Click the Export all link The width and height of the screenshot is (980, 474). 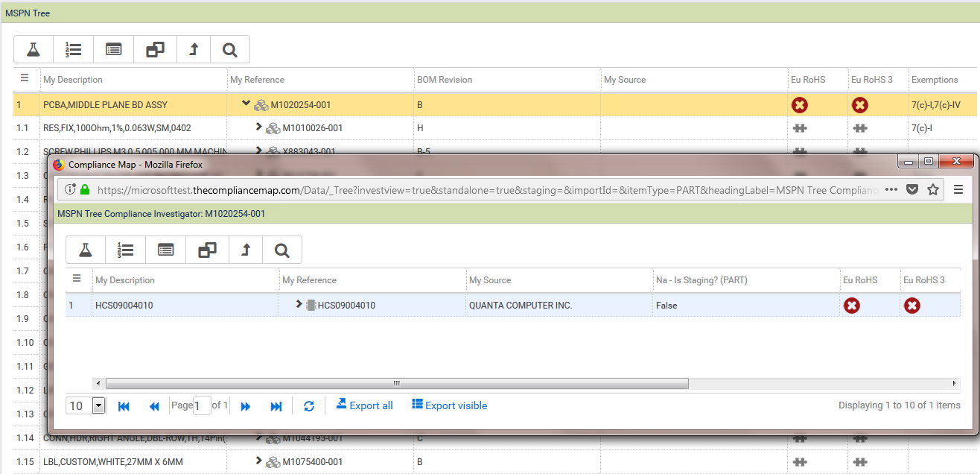[364, 405]
